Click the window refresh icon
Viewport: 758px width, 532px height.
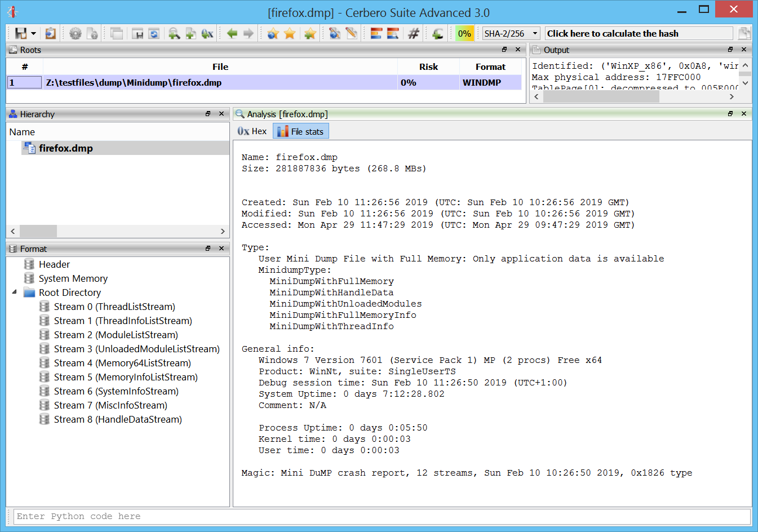point(154,34)
